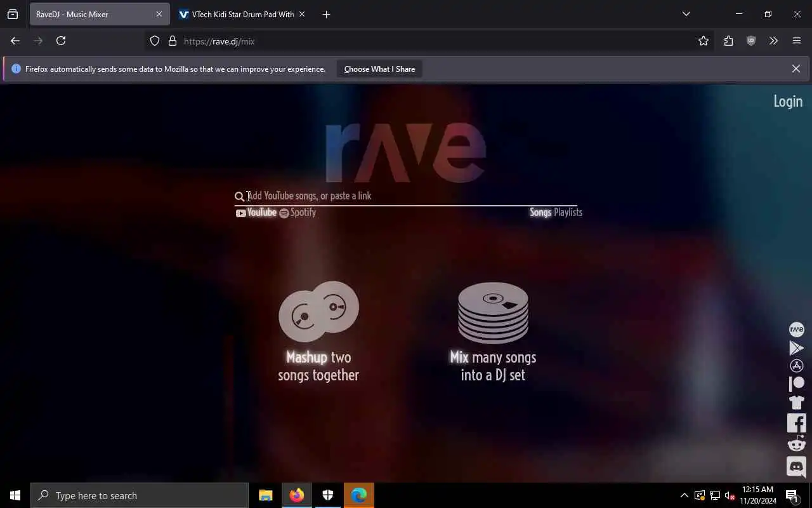This screenshot has width=812, height=508.
Task: Open the Discord icon in sidebar
Action: coord(796,467)
